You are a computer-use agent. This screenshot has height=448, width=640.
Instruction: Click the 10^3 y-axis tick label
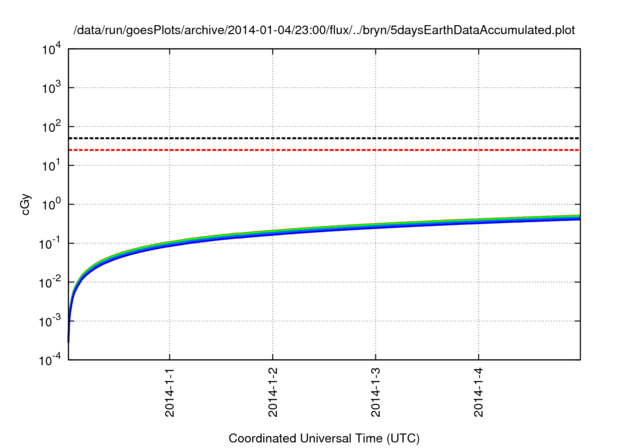point(51,88)
